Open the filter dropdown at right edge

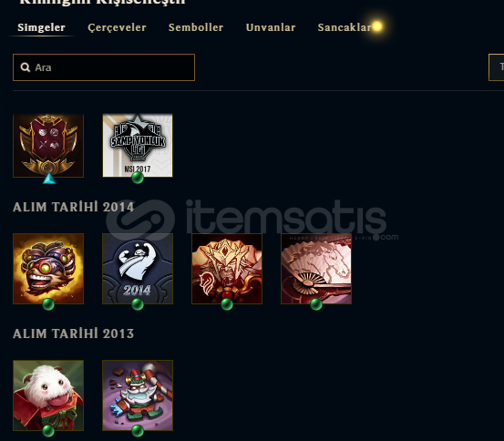(x=496, y=67)
